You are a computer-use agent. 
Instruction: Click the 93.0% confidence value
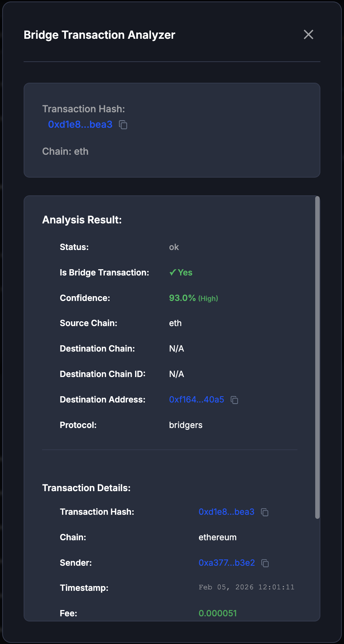(182, 298)
